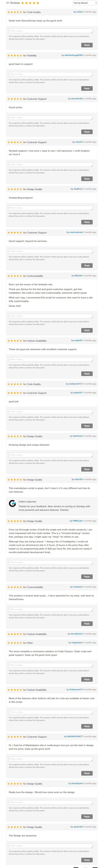Visit mars4d's profile link

pyautogui.click(x=79, y=142)
